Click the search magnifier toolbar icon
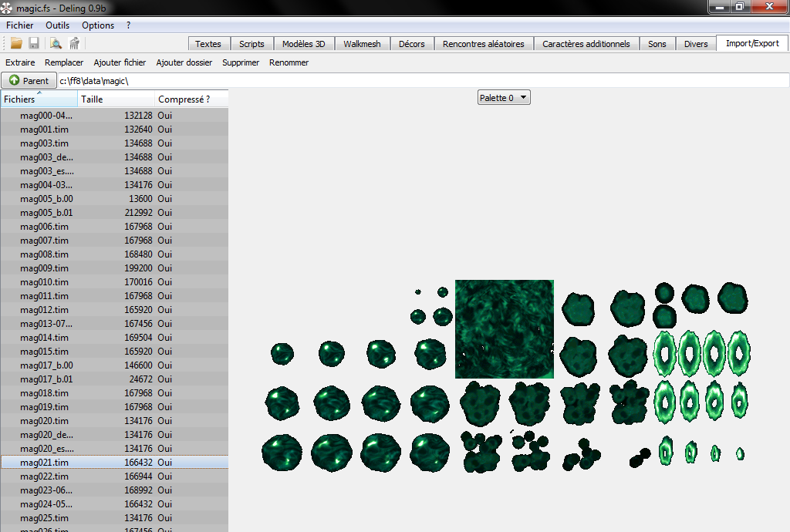 point(56,43)
